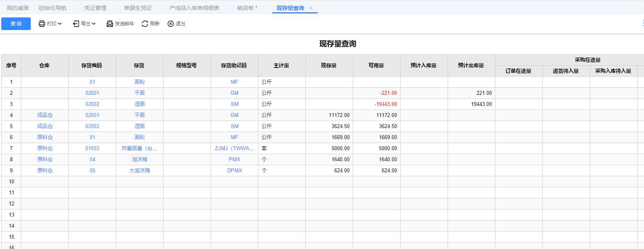
Task: Open the 凭证管理 tab
Action: (95, 8)
